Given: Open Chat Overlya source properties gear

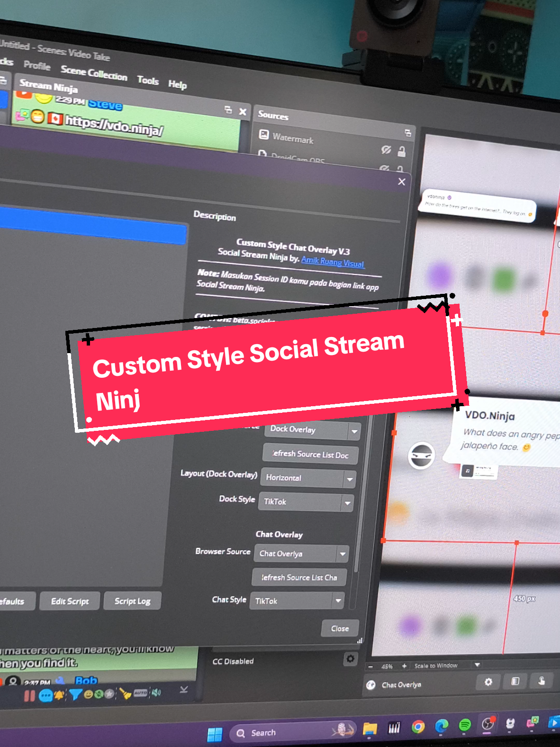Looking at the screenshot, I should (x=488, y=682).
